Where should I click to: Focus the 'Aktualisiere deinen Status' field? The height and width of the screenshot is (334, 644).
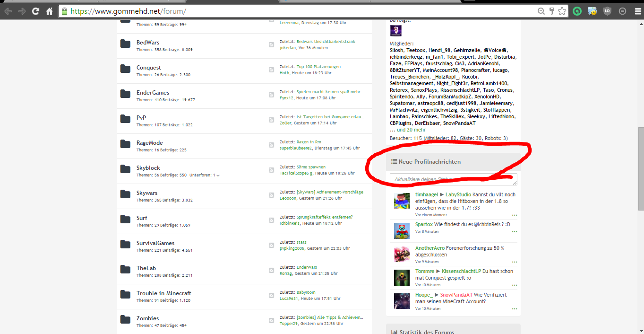click(454, 179)
